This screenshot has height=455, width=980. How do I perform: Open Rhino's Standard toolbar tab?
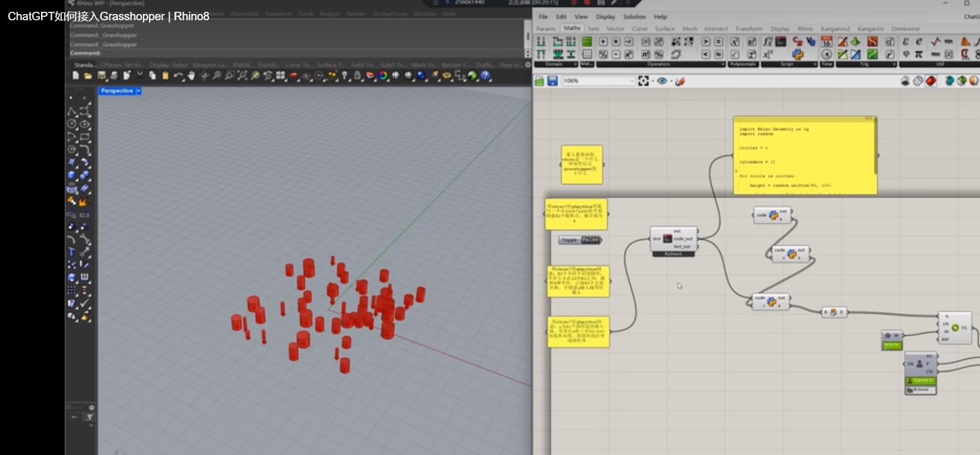(x=85, y=65)
